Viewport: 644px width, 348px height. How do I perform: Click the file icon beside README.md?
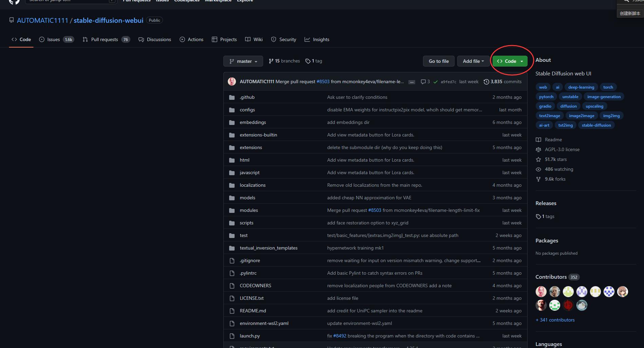[x=232, y=311]
